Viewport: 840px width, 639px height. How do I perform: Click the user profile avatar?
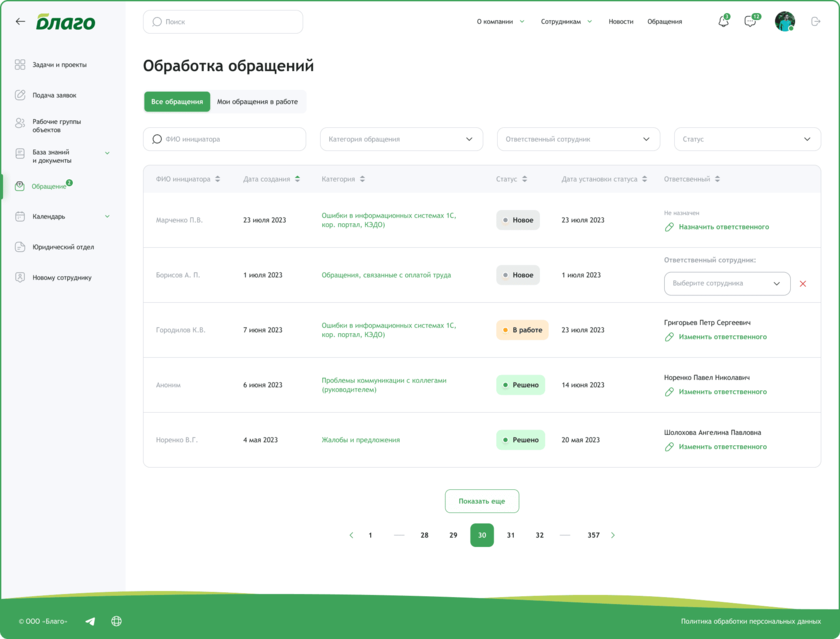pos(784,22)
